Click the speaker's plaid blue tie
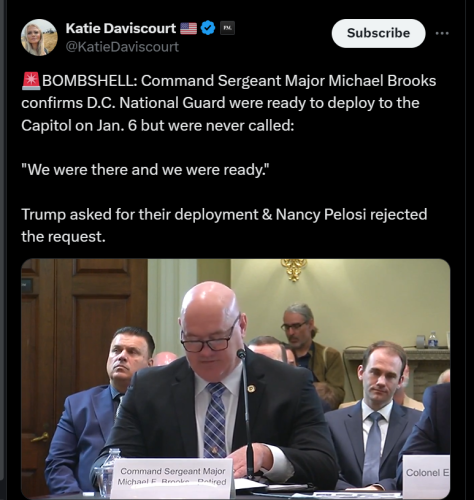Viewport: 474px width, 500px height. pos(215,420)
